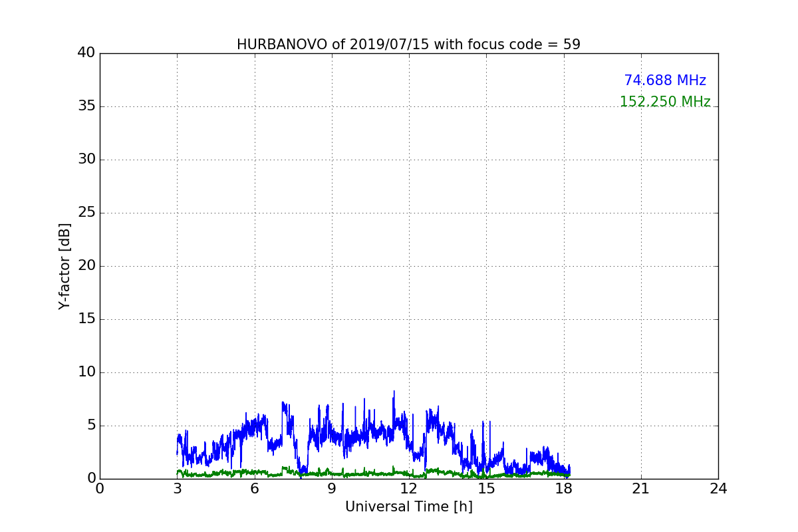This screenshot has width=798, height=532.
Task: Select the 74.688 MHz legend label
Action: point(665,80)
